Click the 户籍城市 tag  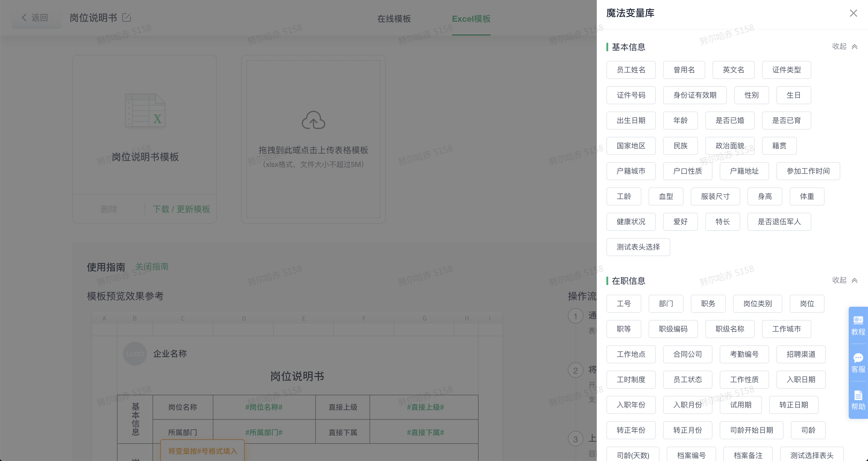[x=631, y=171]
